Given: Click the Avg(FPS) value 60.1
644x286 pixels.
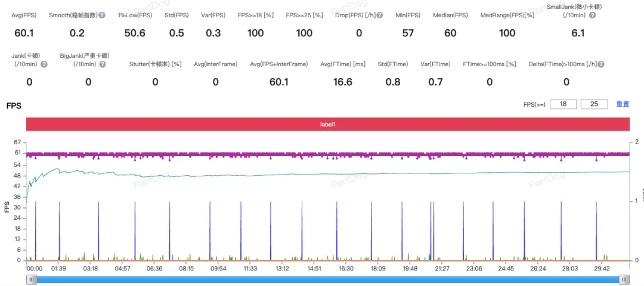Looking at the screenshot, I should pyautogui.click(x=24, y=33).
